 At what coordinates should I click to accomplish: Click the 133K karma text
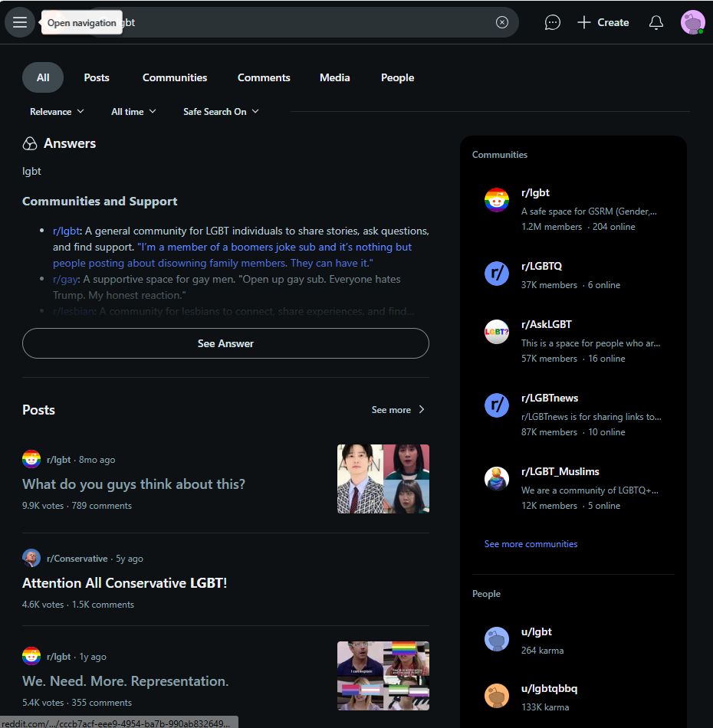click(x=545, y=707)
